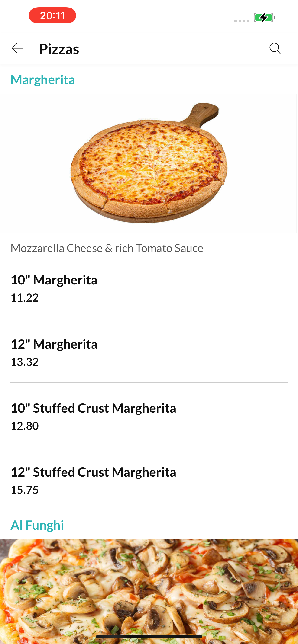Select the 10" Margherita item
This screenshot has height=644, width=298.
pyautogui.click(x=149, y=288)
